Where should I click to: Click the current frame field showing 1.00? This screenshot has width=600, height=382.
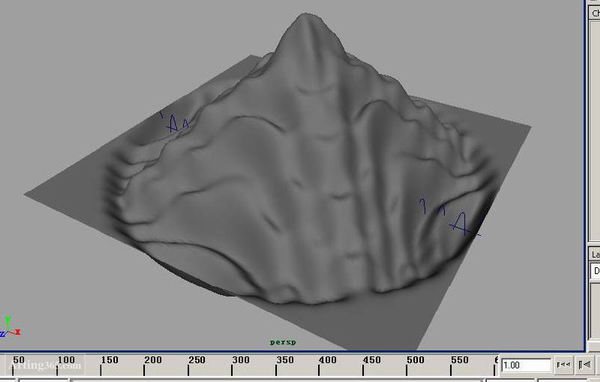[x=526, y=365]
